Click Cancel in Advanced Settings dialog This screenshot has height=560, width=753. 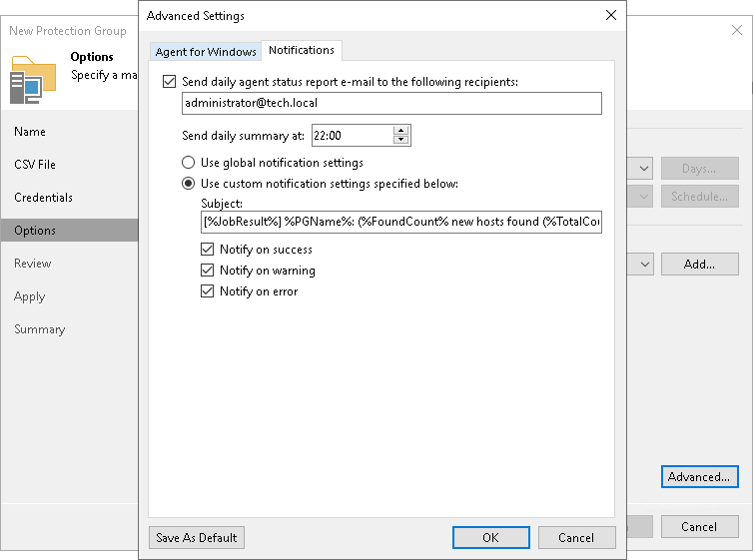[x=576, y=537]
